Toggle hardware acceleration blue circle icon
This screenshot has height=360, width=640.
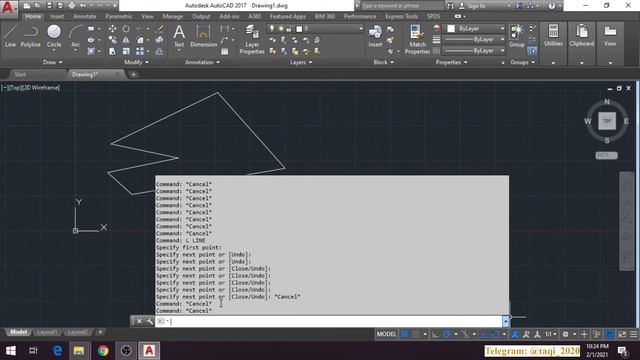(x=609, y=334)
